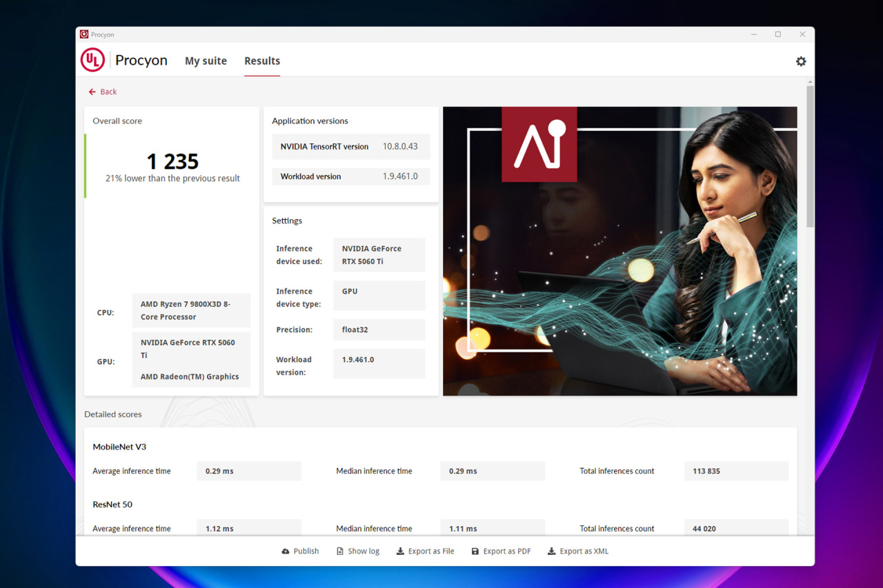Click the MobileNet V3 heading
This screenshot has height=588, width=883.
tap(119, 447)
